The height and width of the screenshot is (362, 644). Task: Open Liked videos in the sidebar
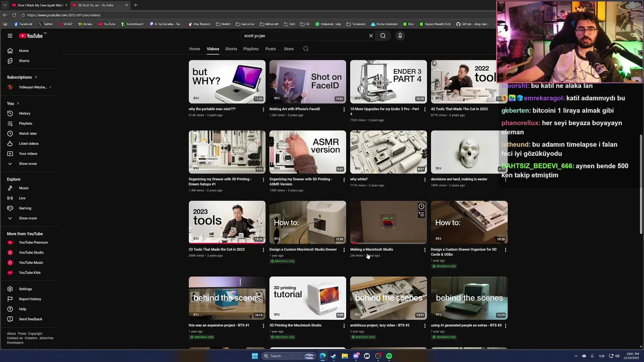30,144
